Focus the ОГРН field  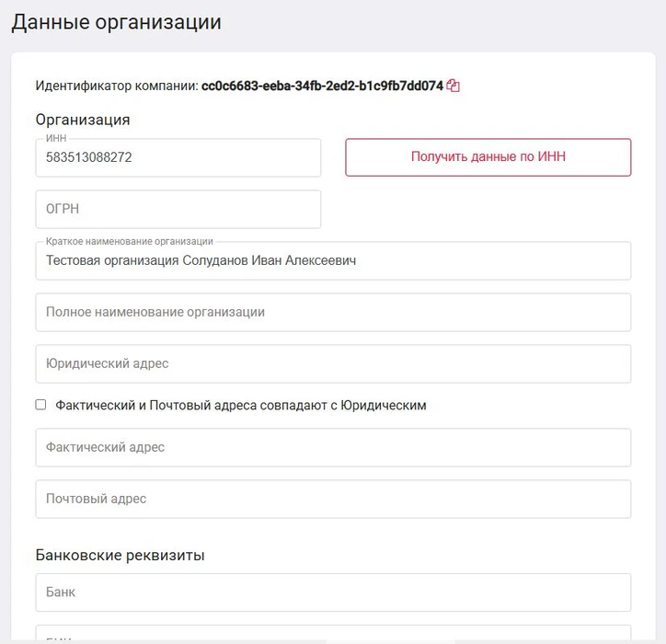click(178, 210)
